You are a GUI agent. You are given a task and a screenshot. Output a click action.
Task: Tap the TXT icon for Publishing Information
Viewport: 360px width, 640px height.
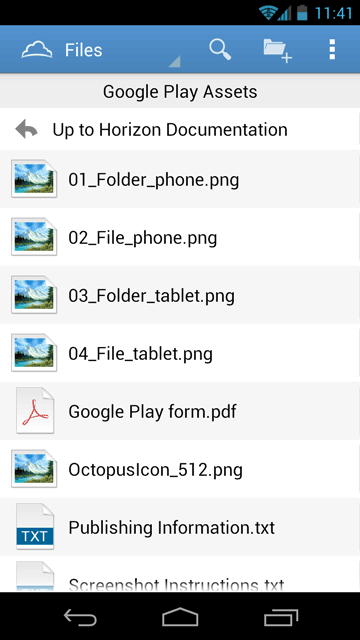[35, 527]
